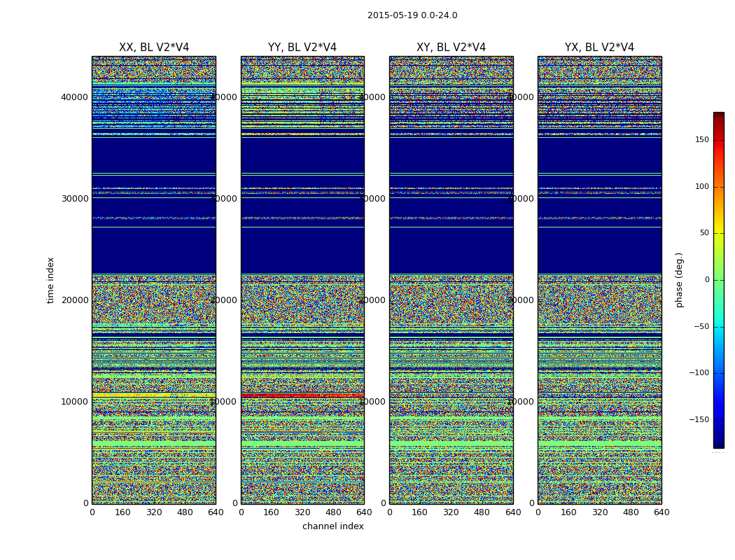
Task: Click the 160 x-tick under YY panel
Action: pos(272,512)
